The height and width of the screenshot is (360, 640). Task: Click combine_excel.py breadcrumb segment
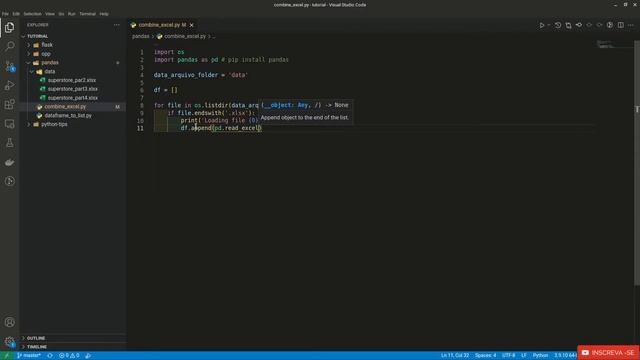tap(182, 36)
